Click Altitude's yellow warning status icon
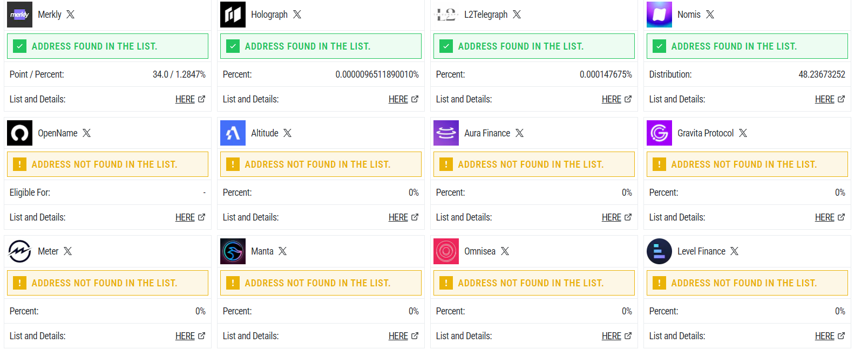The image size is (868, 350). (x=233, y=164)
